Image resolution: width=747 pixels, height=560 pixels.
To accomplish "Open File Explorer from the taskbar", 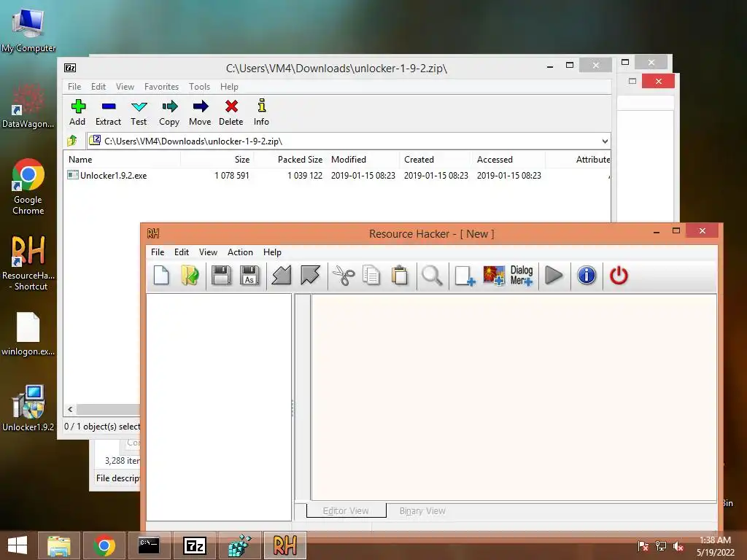I will pos(58,545).
